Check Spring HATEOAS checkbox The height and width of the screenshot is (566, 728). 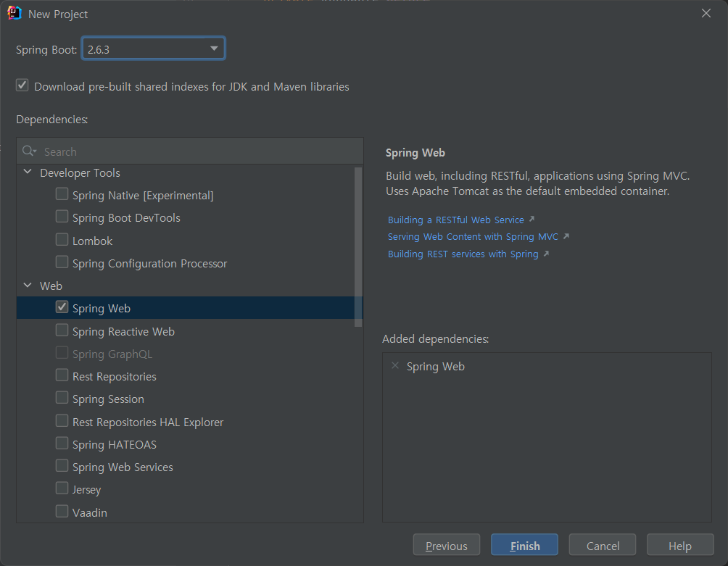click(x=62, y=443)
